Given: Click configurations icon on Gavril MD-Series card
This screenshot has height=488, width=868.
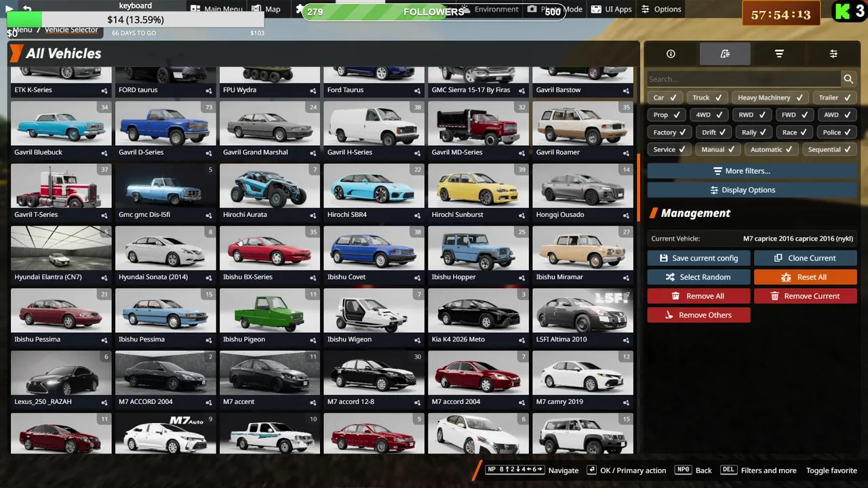Looking at the screenshot, I should click(x=522, y=152).
